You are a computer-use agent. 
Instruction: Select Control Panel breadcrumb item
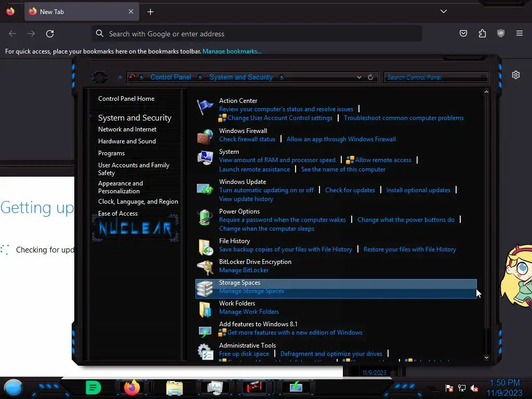click(x=170, y=77)
